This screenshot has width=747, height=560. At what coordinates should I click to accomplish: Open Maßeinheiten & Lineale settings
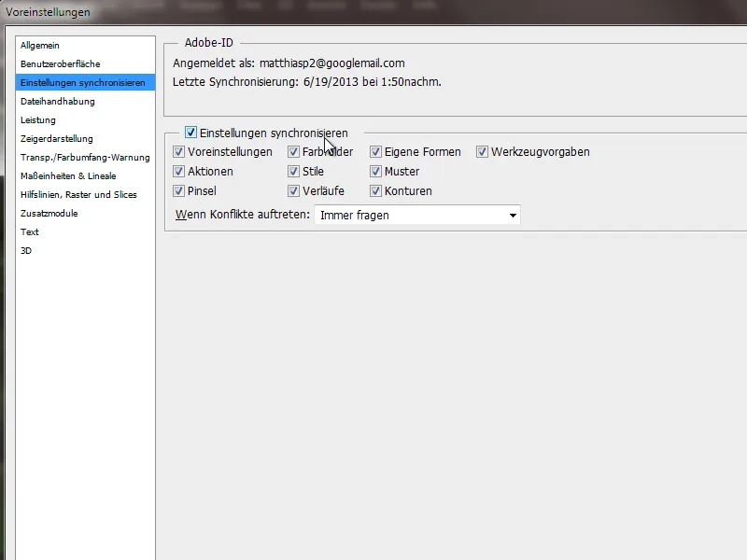point(85,175)
